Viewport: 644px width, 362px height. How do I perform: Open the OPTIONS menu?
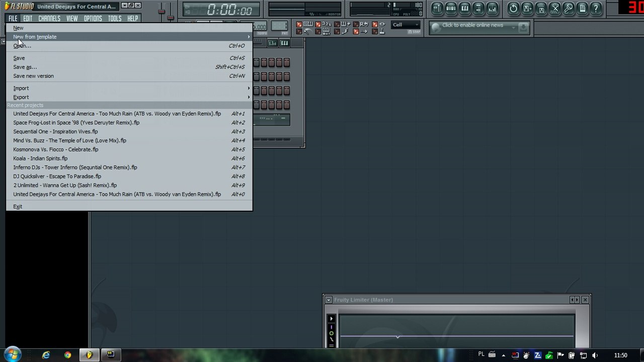tap(93, 19)
